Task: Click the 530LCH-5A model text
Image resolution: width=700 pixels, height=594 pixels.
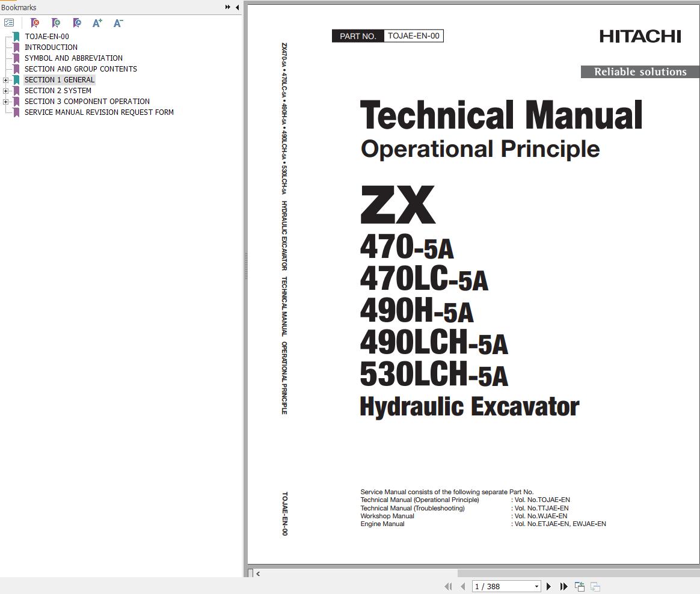Action: 434,374
